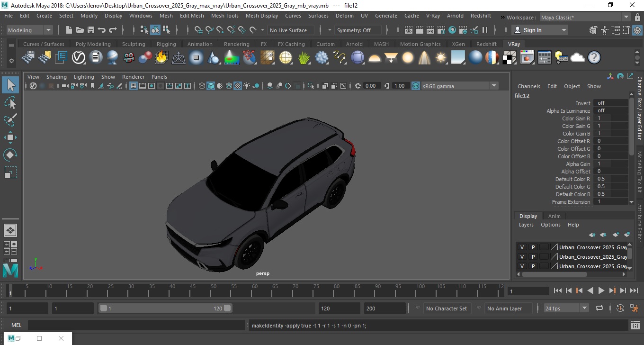This screenshot has height=345, width=644.
Task: Toggle playback P on second Urban_Crossover layer
Action: pyautogui.click(x=533, y=257)
